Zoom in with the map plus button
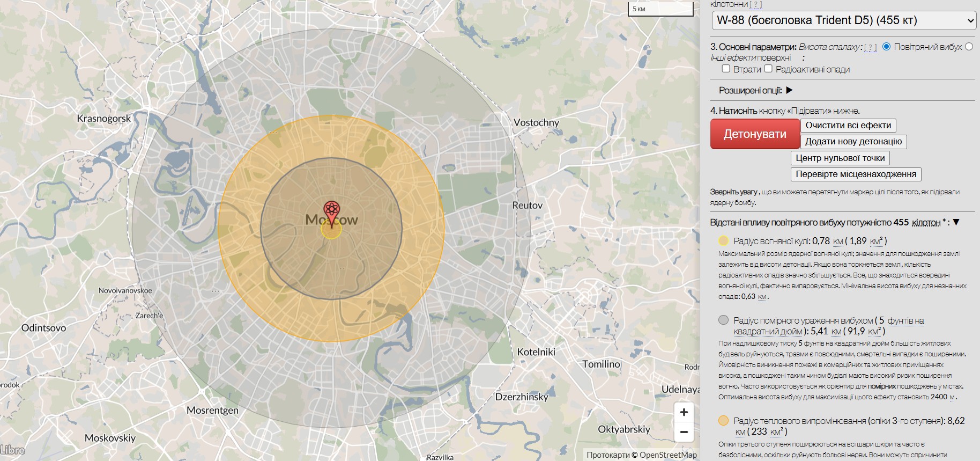This screenshot has height=461, width=980. [684, 412]
